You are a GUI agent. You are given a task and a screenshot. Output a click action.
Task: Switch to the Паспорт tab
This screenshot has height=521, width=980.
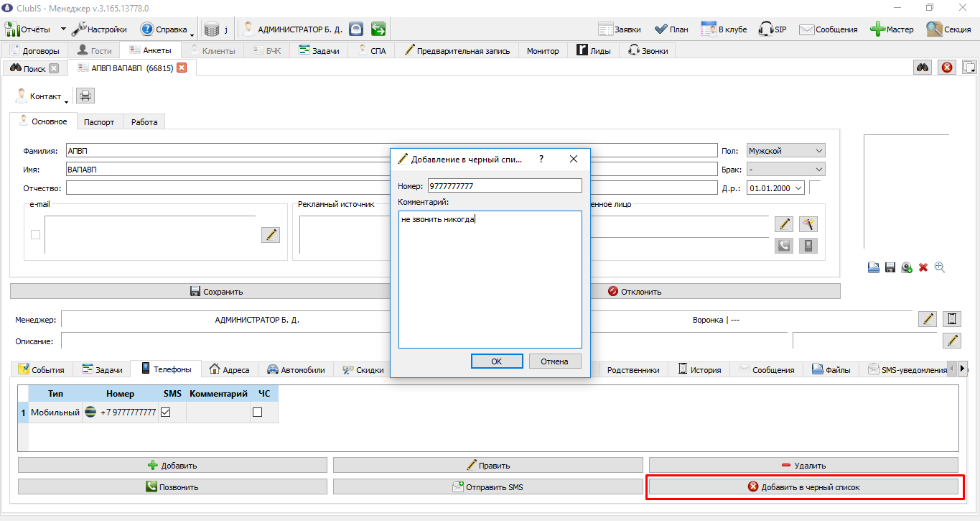tap(99, 121)
